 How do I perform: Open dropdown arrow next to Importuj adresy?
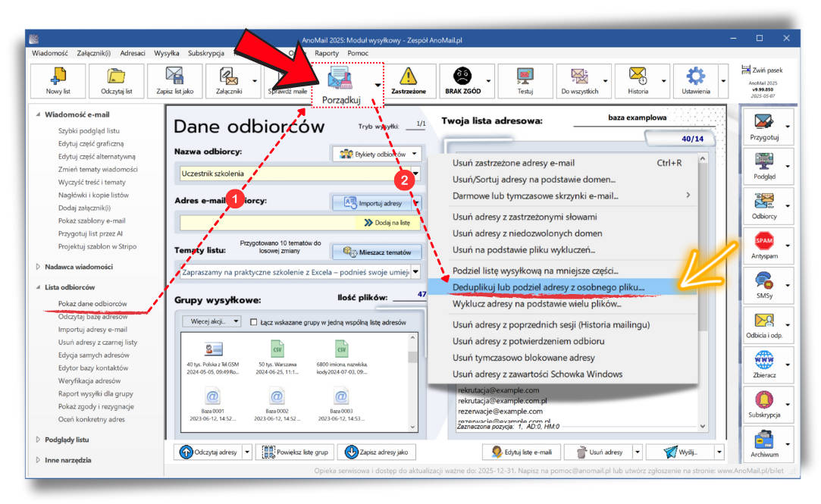click(417, 203)
